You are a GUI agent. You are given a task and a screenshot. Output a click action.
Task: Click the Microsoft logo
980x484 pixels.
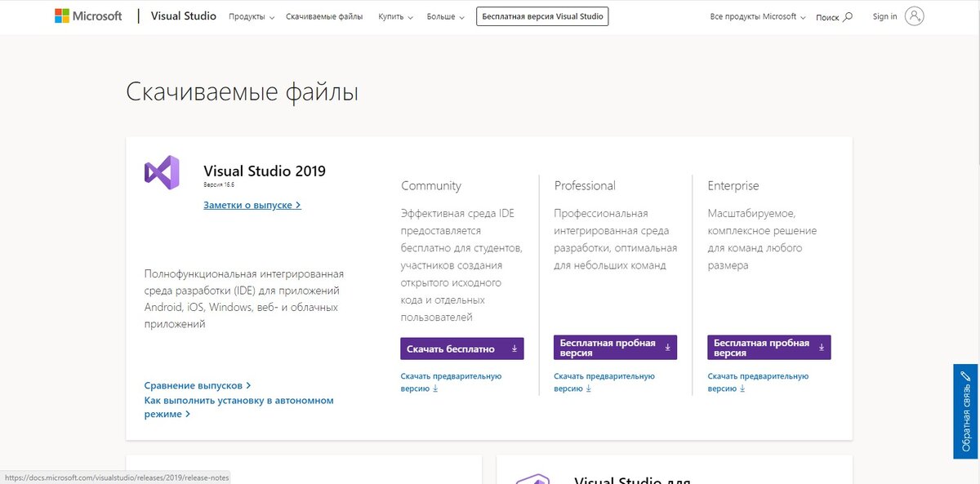87,16
